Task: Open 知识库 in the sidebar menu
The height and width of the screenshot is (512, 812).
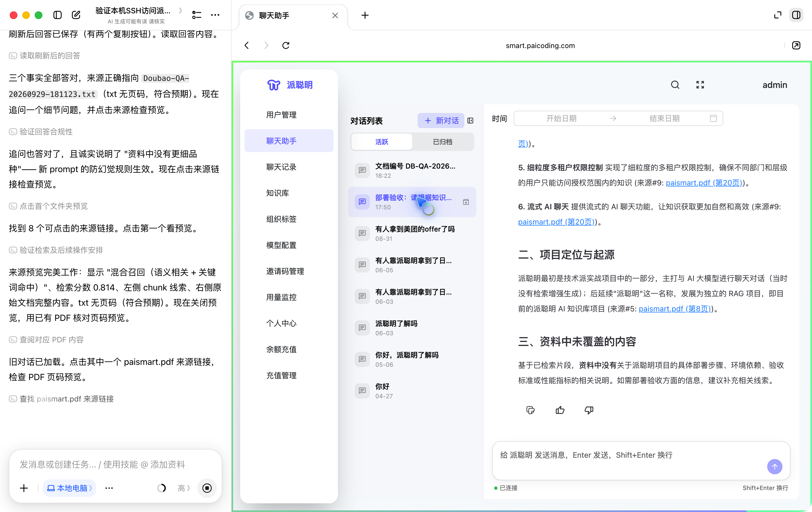Action: click(278, 192)
